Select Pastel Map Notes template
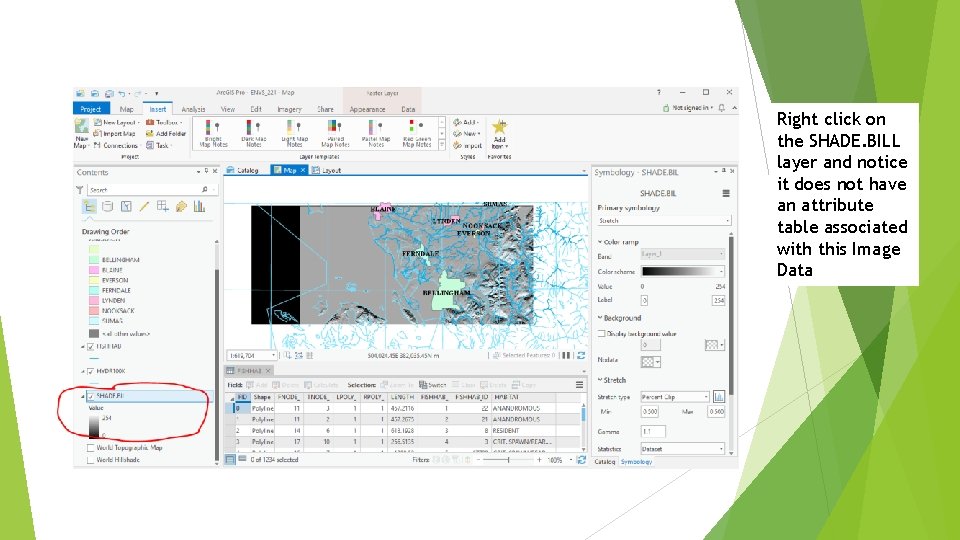960x540 pixels. [376, 133]
